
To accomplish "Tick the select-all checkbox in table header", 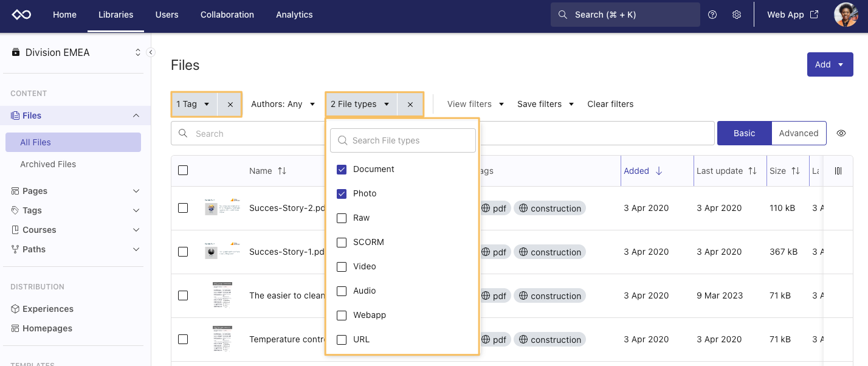I will [x=183, y=170].
